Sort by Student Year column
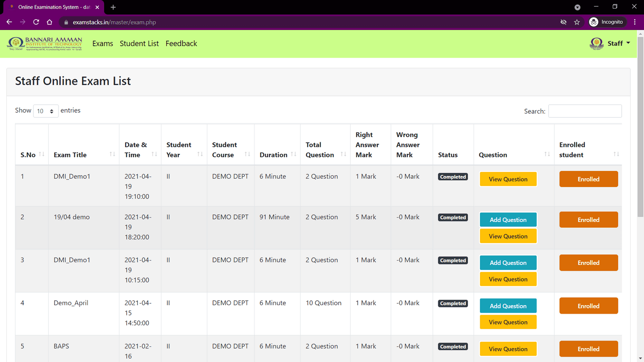Screen dimensions: 644x362 200,154
